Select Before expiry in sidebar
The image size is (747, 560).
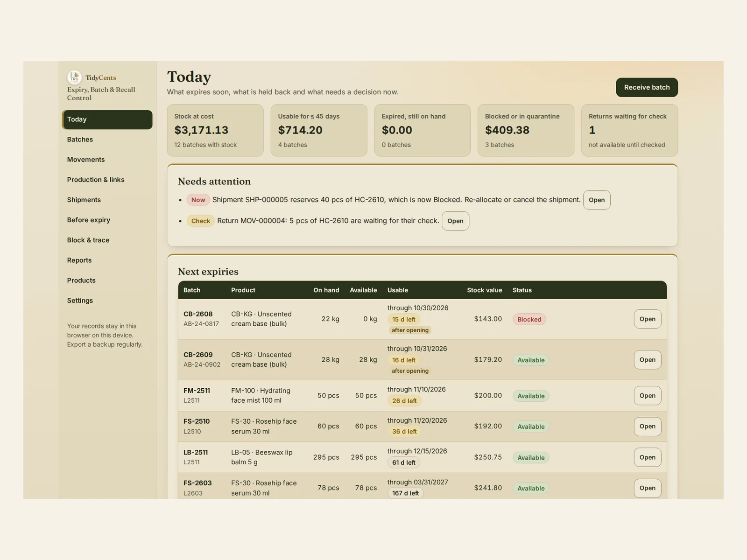pyautogui.click(x=107, y=220)
